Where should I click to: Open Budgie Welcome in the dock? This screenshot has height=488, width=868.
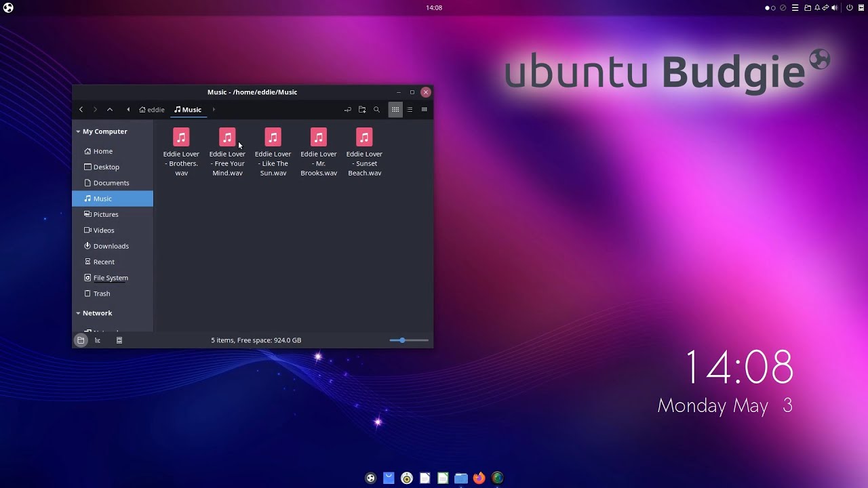click(x=370, y=478)
